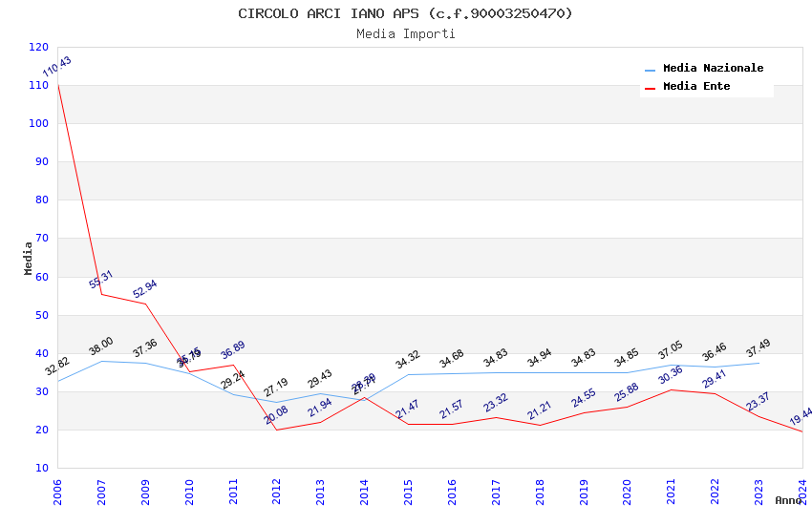This screenshot has width=812, height=525.
Task: Click the 52.94 data label
Action: pos(145,289)
